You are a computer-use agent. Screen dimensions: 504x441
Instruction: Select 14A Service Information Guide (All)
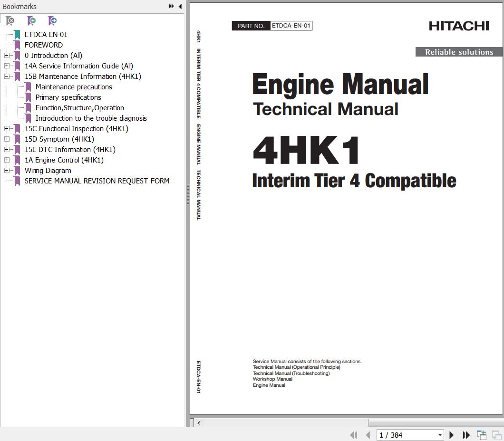(79, 66)
